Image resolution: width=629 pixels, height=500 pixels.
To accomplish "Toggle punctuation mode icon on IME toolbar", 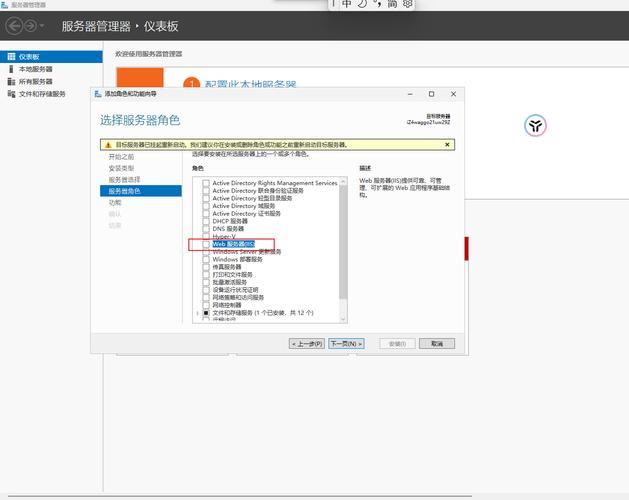I will point(377,4).
